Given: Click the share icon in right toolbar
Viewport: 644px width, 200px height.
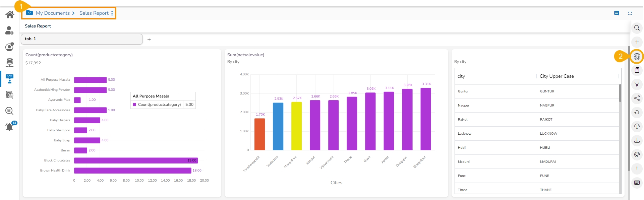Looking at the screenshot, I should click(637, 98).
